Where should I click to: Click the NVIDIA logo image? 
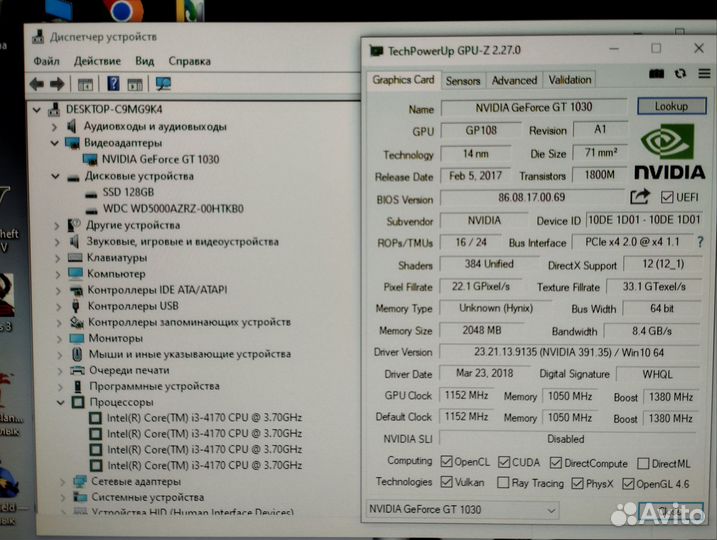click(x=670, y=152)
